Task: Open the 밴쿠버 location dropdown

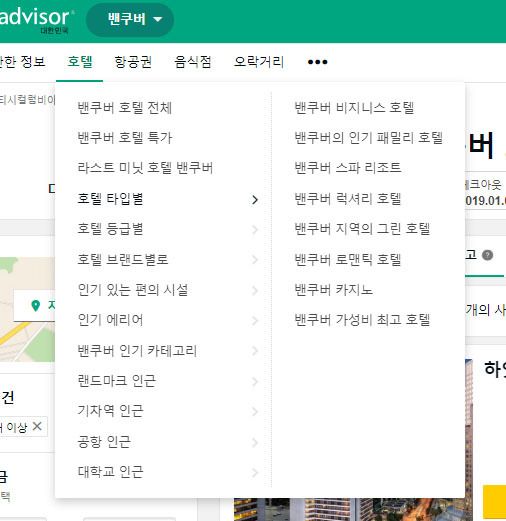Action: pos(130,19)
